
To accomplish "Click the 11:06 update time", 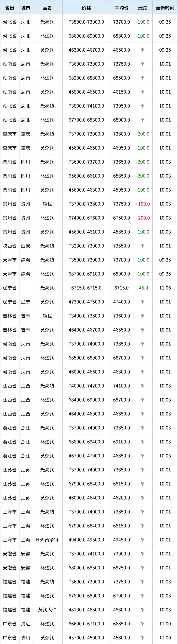I will tap(165, 288).
